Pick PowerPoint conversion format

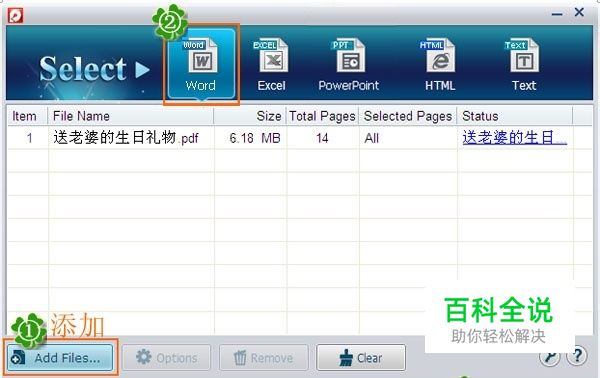pyautogui.click(x=349, y=64)
